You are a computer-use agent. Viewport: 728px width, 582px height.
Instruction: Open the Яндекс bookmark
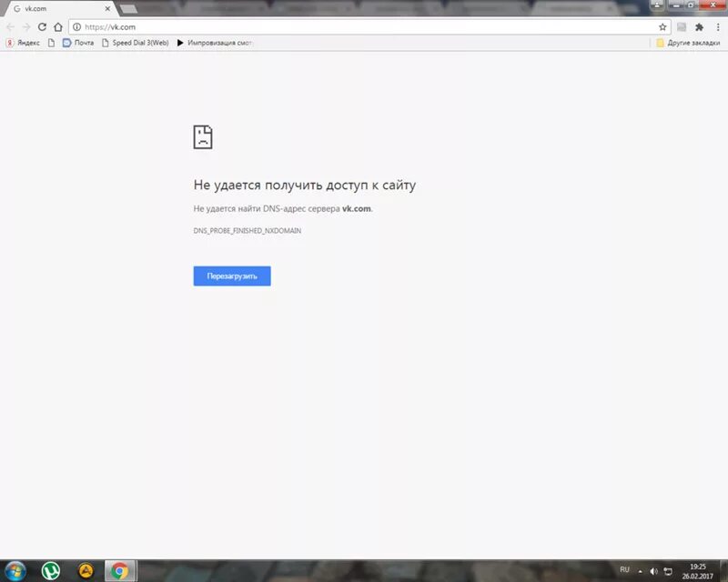[23, 43]
